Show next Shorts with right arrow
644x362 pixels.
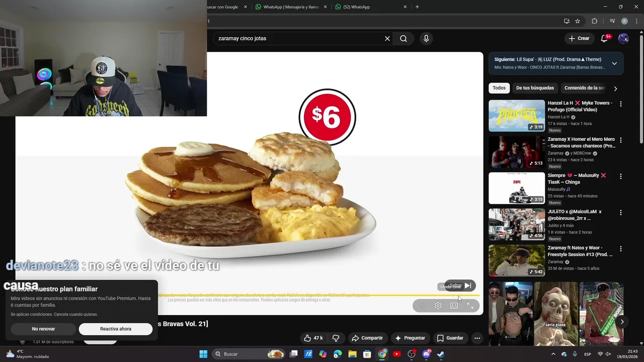tap(622, 322)
